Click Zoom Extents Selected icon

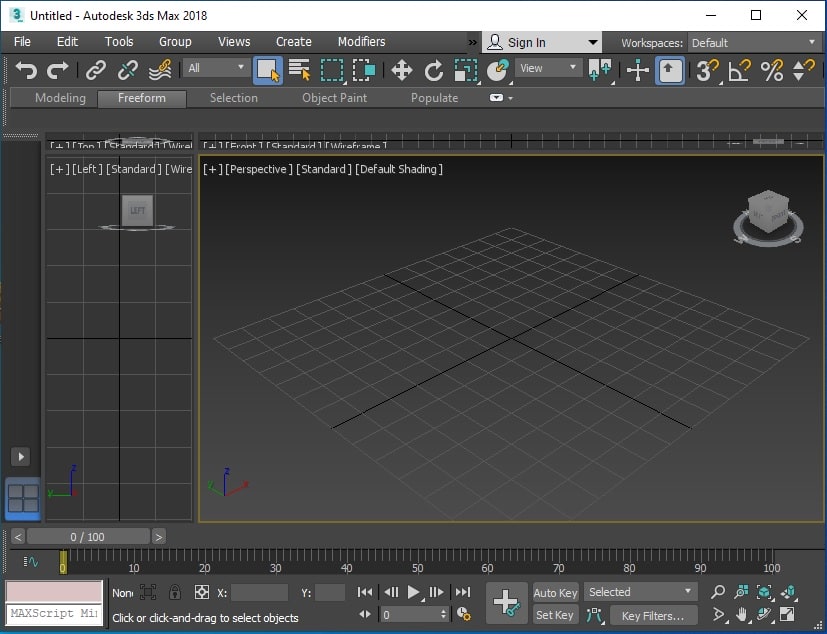click(x=764, y=592)
